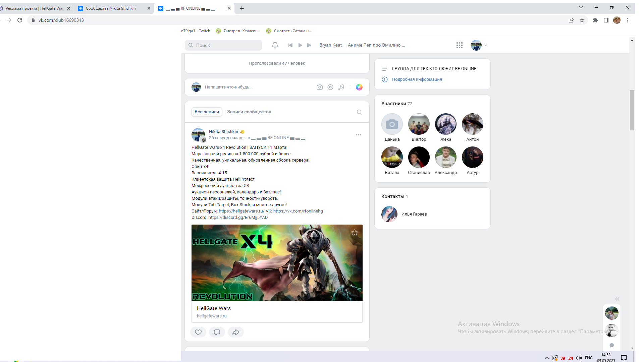Open browser extensions puzzle icon
644x362 pixels.
595,20
